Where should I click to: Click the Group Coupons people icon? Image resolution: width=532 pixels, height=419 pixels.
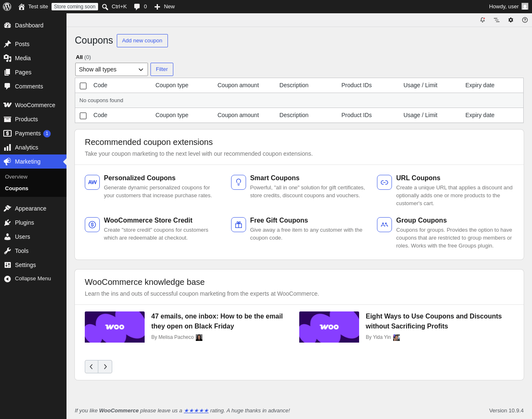(x=384, y=225)
